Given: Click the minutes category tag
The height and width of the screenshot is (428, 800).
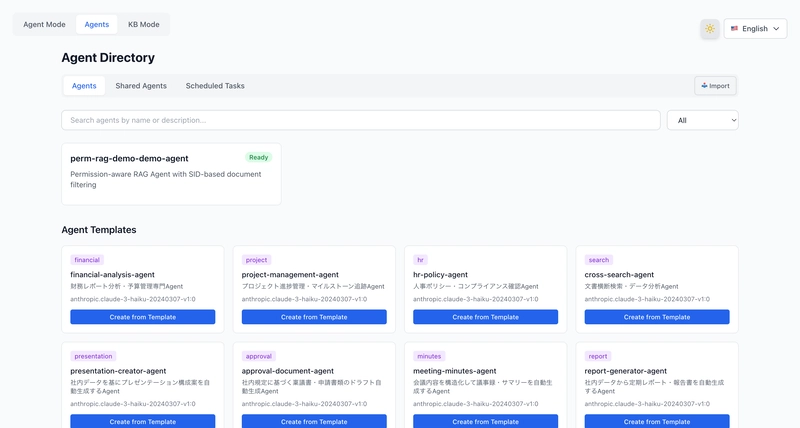Looking at the screenshot, I should tap(429, 356).
